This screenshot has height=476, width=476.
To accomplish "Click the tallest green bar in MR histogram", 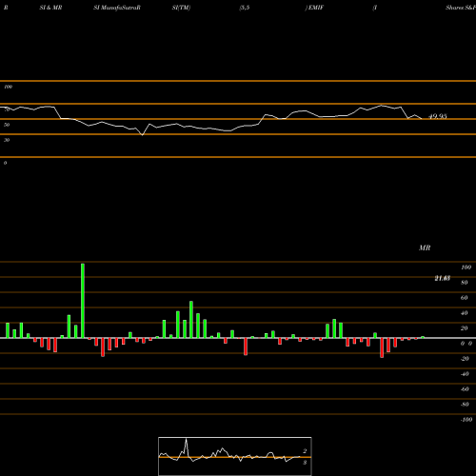I will click(x=83, y=301).
